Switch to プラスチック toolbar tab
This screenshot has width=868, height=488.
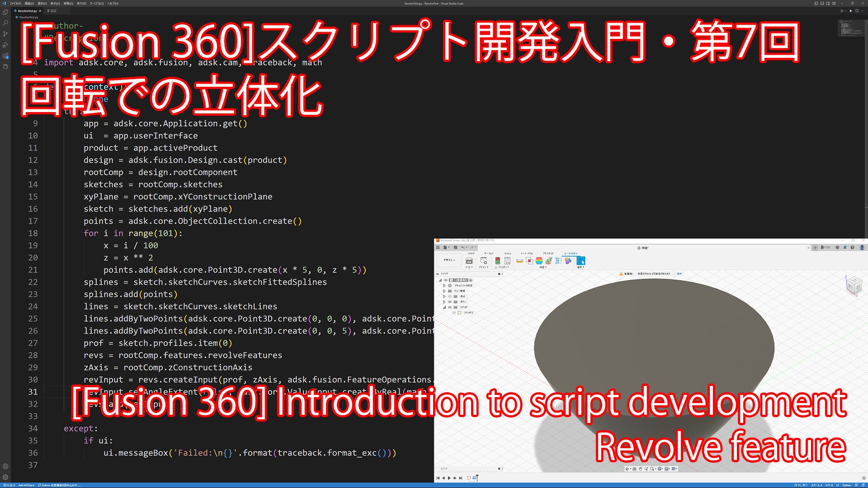[x=548, y=253]
